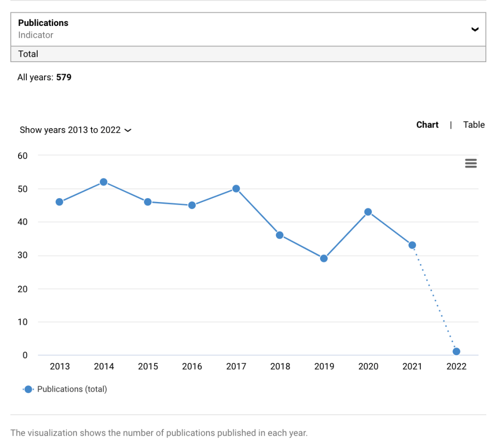The width and height of the screenshot is (501, 448).
Task: Select the 2015 data point marker
Action: tap(148, 202)
